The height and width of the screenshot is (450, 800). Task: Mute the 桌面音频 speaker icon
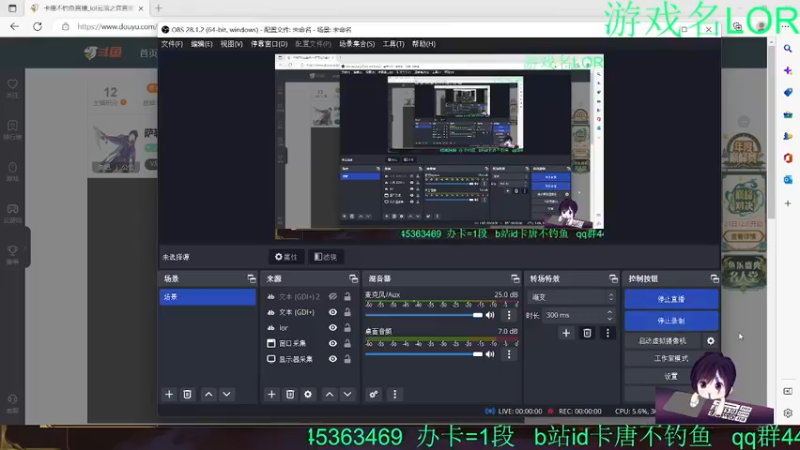pos(490,354)
